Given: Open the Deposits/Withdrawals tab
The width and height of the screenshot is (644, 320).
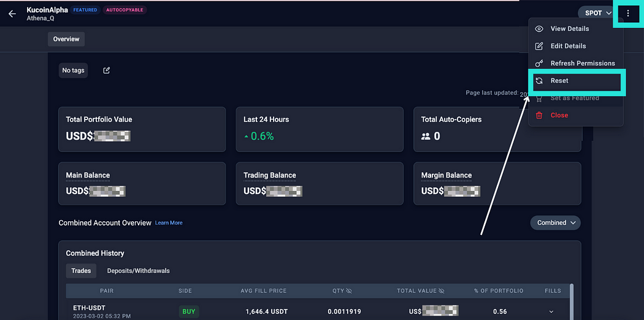Looking at the screenshot, I should tap(139, 271).
